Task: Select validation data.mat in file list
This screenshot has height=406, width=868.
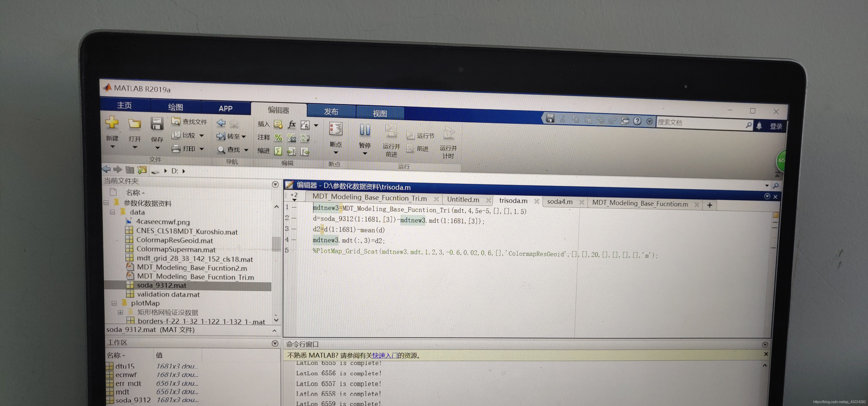Action: [168, 294]
